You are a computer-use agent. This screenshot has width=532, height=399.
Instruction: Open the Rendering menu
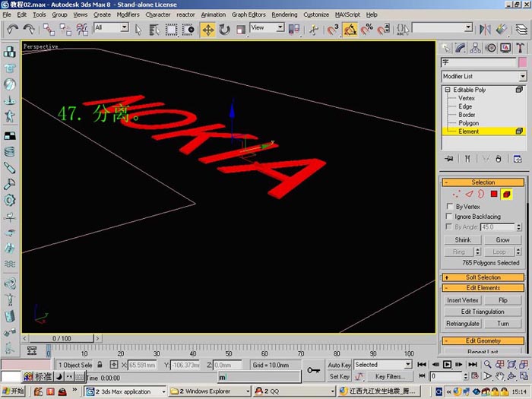click(284, 14)
